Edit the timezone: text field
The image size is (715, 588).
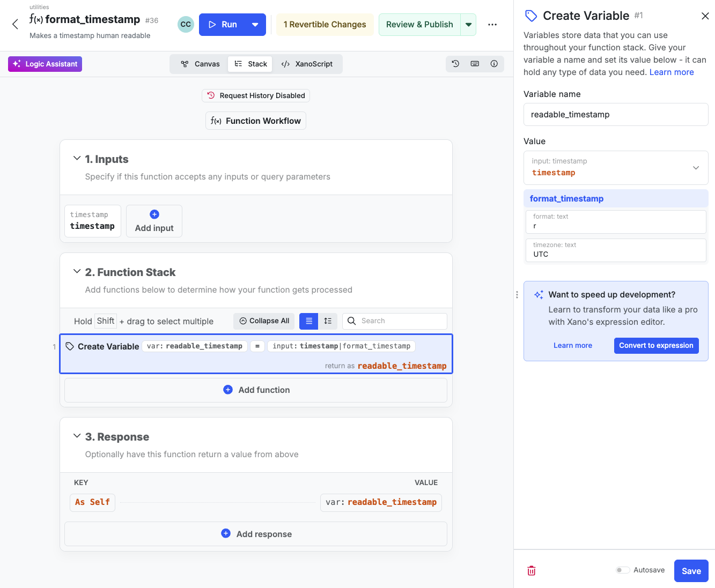[x=616, y=250]
